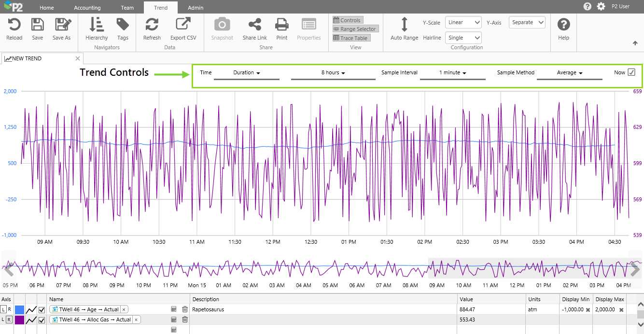Uncheck the Now checkbox
The width and height of the screenshot is (644, 334).
point(631,72)
